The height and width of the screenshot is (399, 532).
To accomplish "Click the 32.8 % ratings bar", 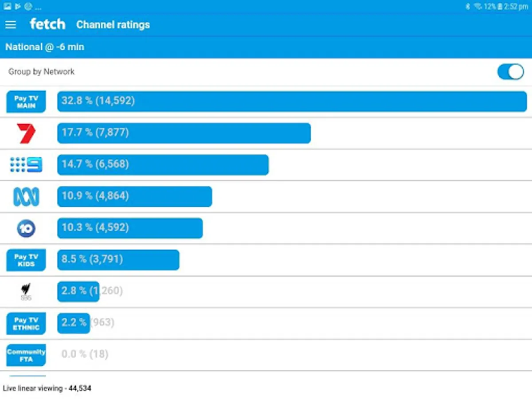I will (292, 102).
